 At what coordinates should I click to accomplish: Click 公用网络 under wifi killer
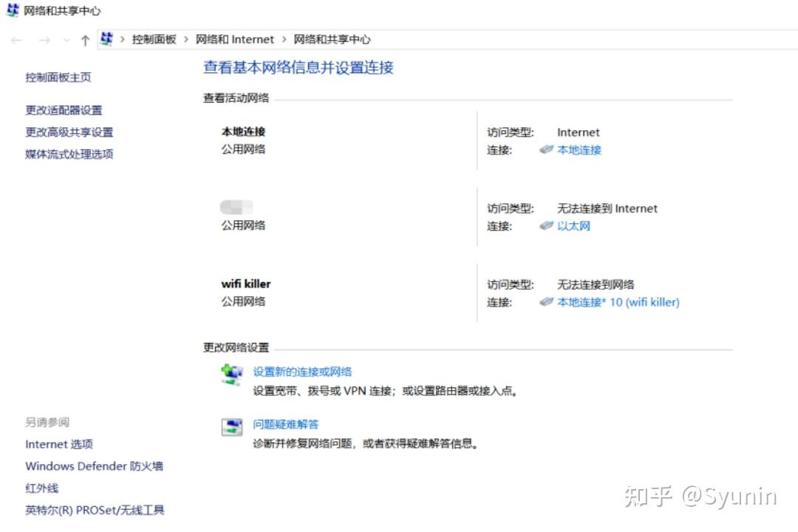coord(243,301)
